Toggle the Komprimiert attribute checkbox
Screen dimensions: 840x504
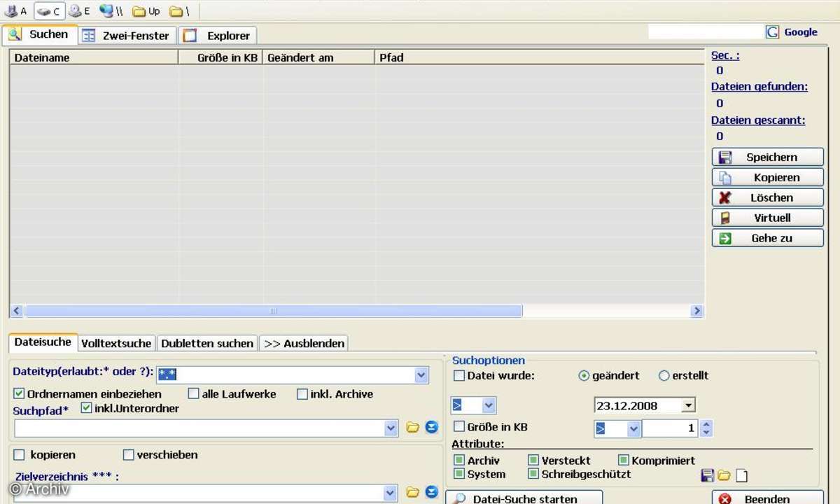point(624,461)
